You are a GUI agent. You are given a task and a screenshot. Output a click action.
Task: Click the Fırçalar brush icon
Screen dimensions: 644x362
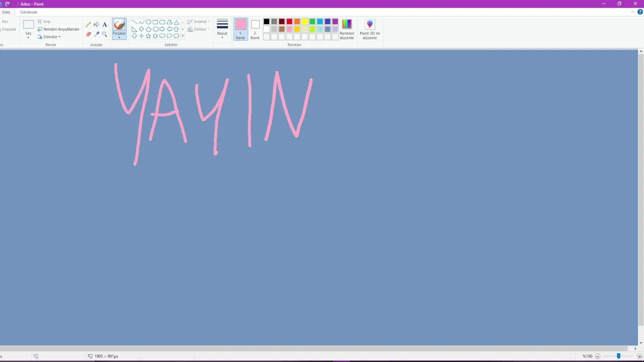tap(119, 25)
